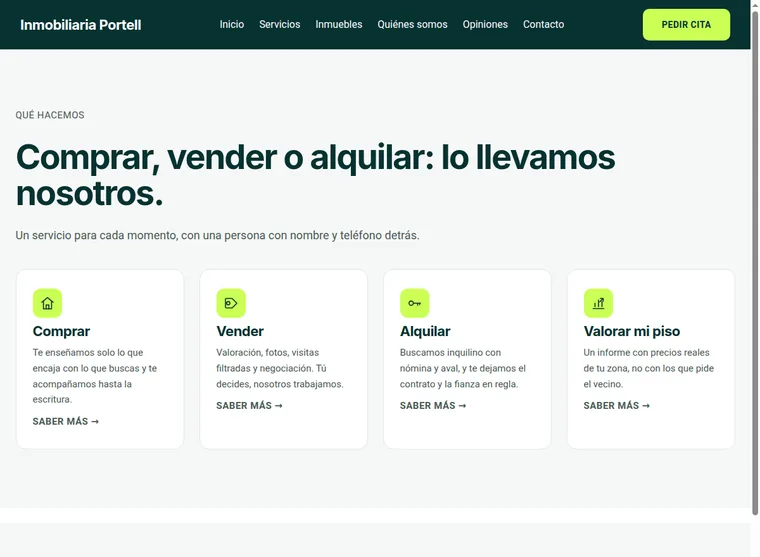Click the Alquilar card heading

click(425, 331)
